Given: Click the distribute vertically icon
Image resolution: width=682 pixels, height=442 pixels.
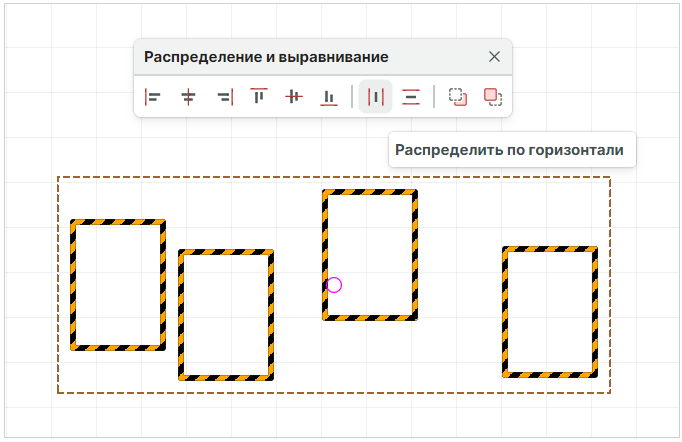Looking at the screenshot, I should [411, 97].
